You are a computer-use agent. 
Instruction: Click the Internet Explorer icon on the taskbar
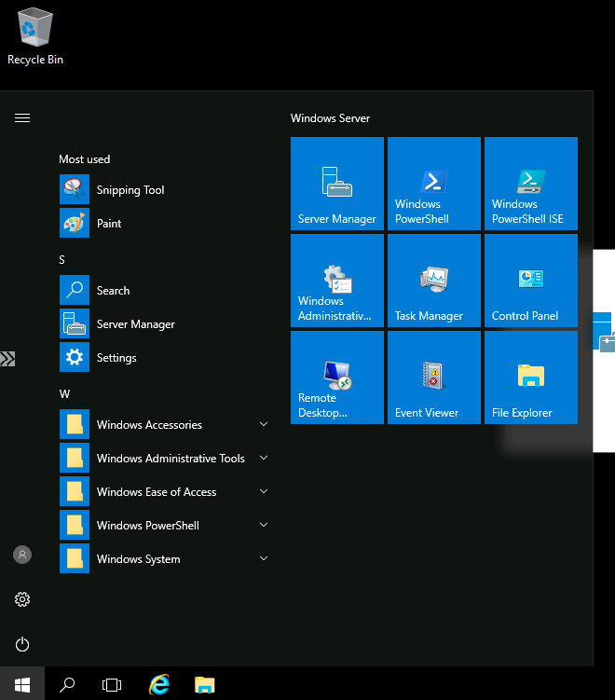(x=159, y=685)
